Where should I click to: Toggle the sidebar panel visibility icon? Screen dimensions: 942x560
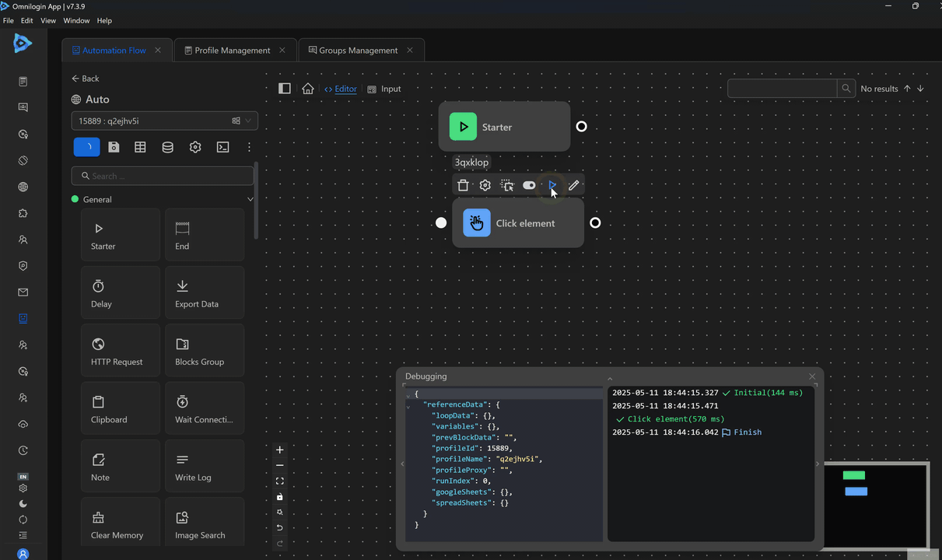pyautogui.click(x=285, y=89)
